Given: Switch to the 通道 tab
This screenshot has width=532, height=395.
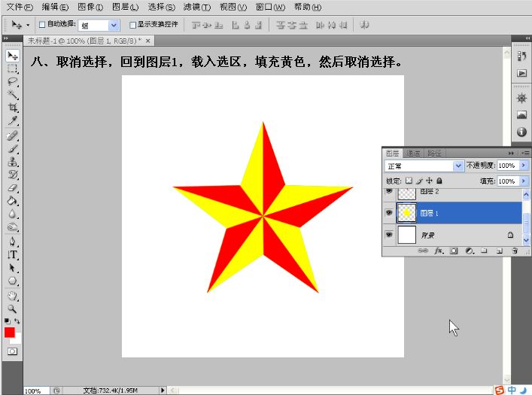Looking at the screenshot, I should pos(413,153).
